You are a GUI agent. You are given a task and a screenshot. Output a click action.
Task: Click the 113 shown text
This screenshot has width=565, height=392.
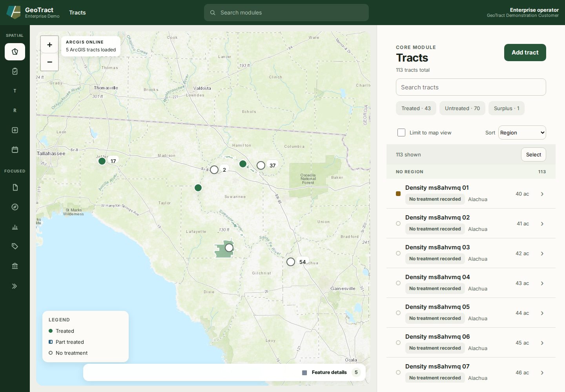[408, 154]
